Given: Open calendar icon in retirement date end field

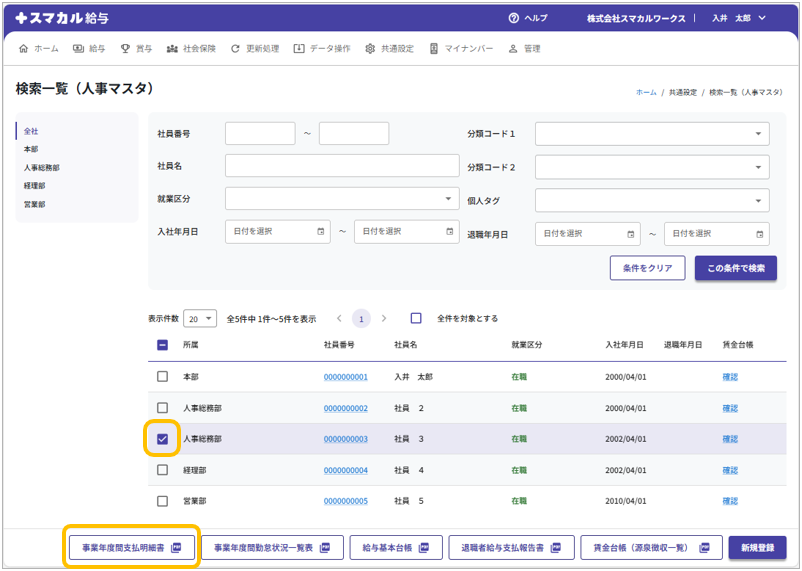Looking at the screenshot, I should coord(759,234).
